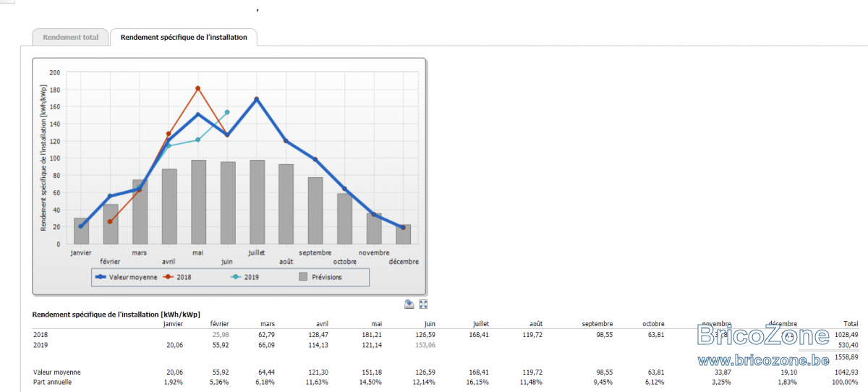Click the 2019 row label in table
Image resolution: width=868 pixels, height=392 pixels.
[40, 345]
